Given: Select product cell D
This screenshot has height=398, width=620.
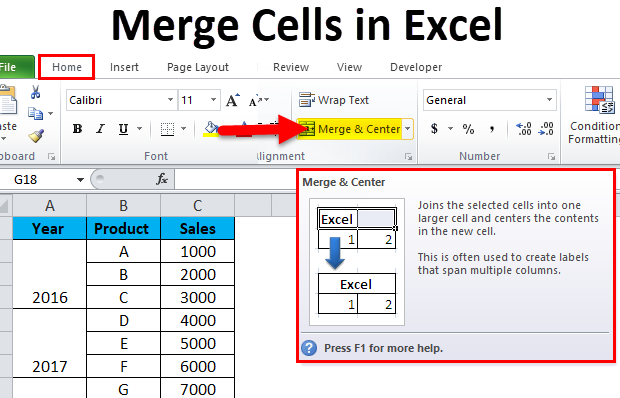Looking at the screenshot, I should pyautogui.click(x=123, y=320).
